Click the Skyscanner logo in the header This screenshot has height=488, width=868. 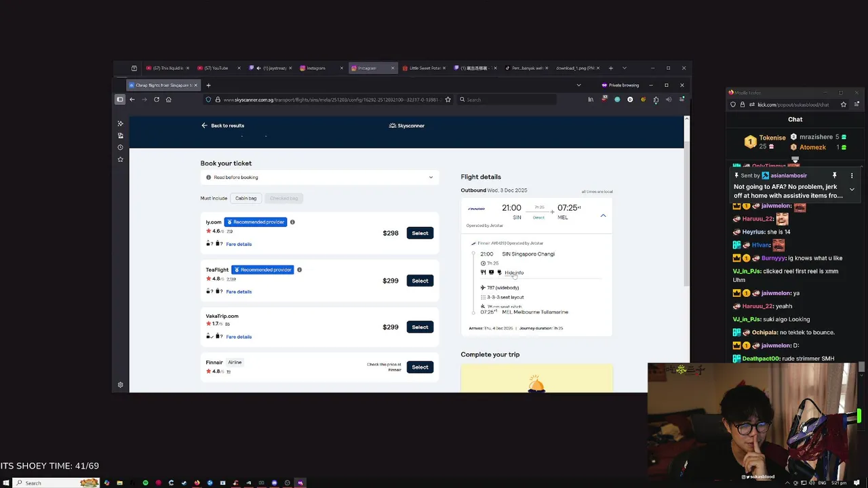point(407,125)
